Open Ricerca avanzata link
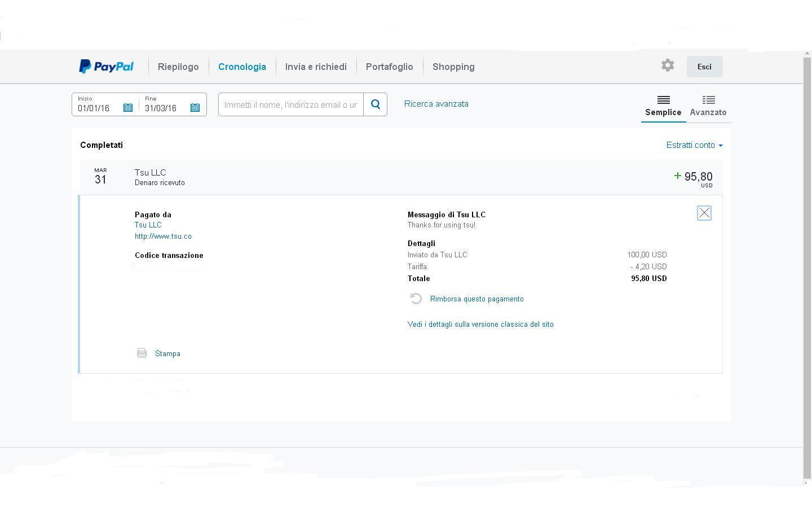Screen dimensions: 812x508 click(436, 104)
